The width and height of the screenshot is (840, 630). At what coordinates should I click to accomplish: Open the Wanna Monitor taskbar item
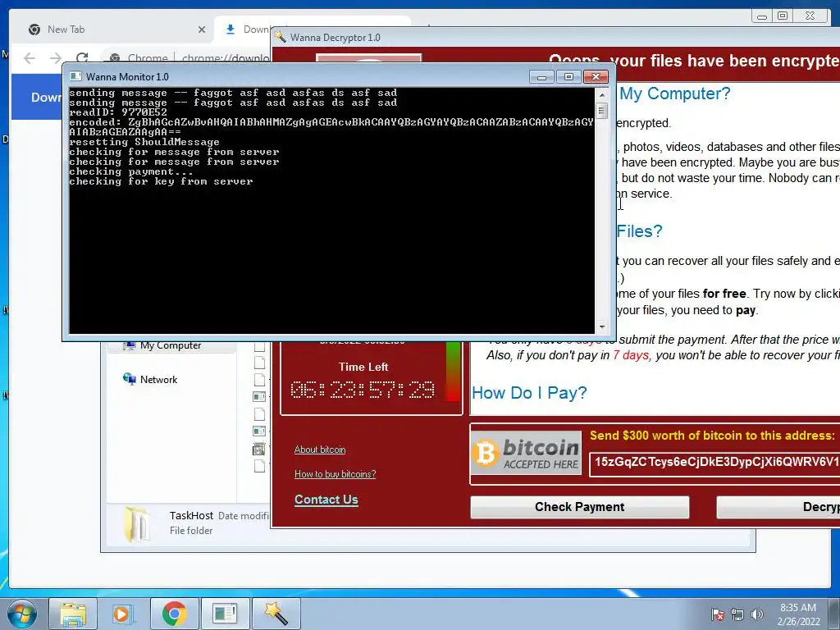(225, 614)
